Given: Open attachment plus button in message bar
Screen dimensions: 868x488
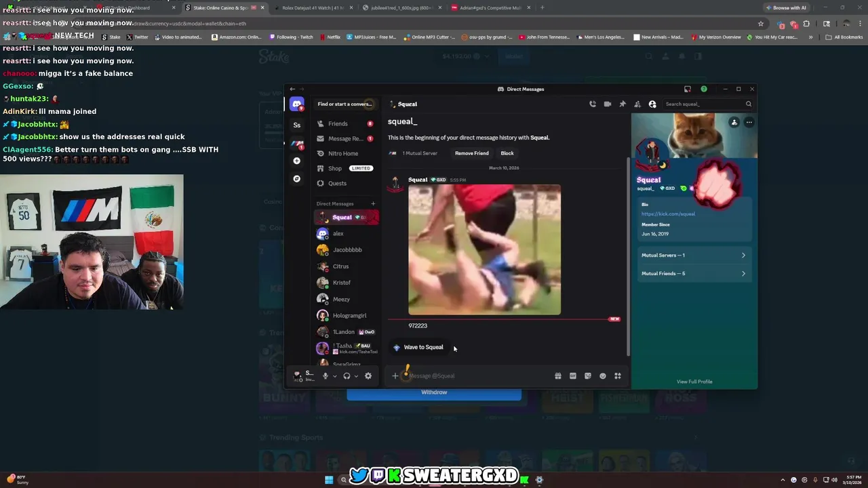Looking at the screenshot, I should click(395, 375).
